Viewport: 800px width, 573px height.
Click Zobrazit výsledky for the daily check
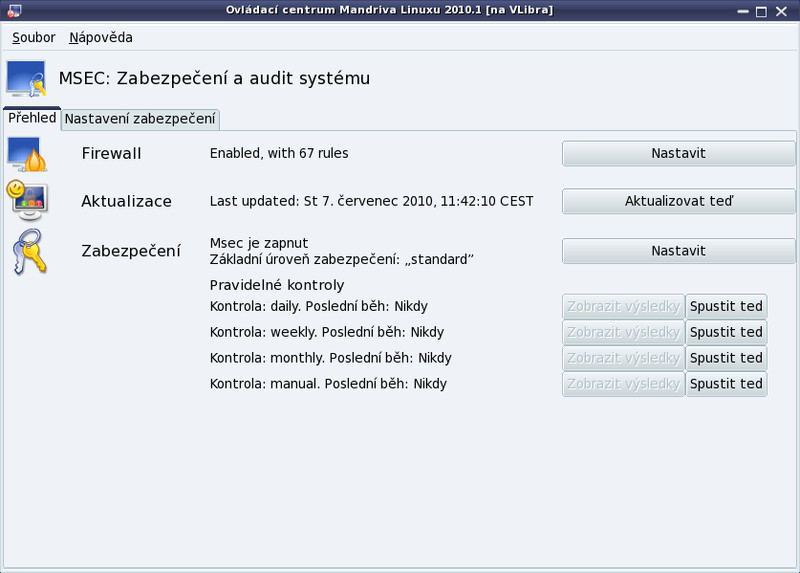(x=623, y=307)
